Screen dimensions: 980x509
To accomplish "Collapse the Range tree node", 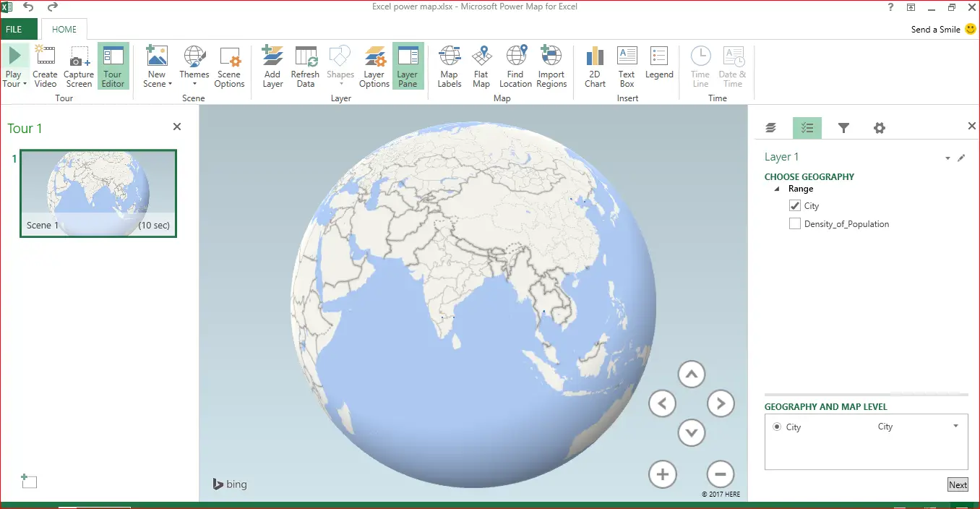I will point(777,189).
